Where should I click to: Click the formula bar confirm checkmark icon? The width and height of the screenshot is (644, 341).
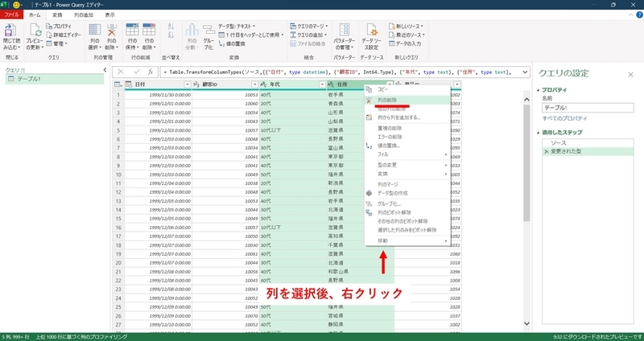pyautogui.click(x=137, y=72)
